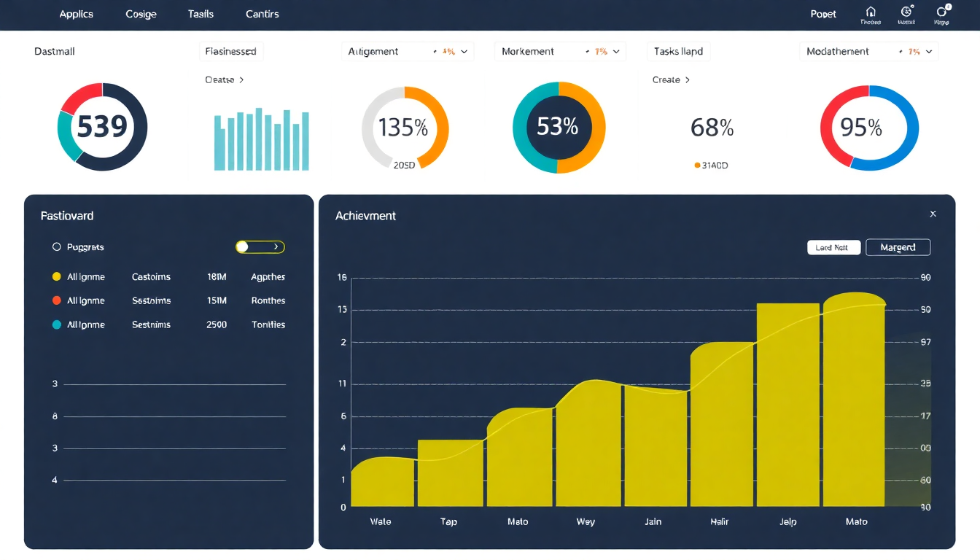Click the 539 donut chart
980x560 pixels.
click(102, 127)
